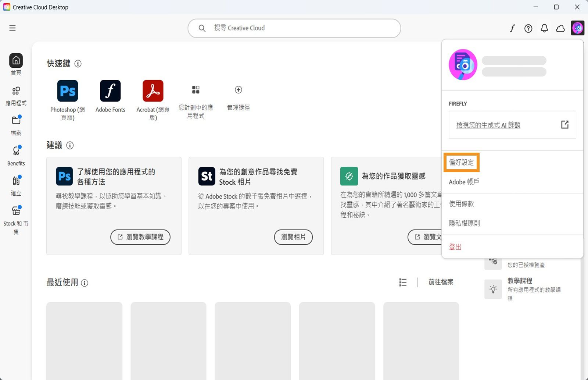Show info for 快速鍵 heading
The height and width of the screenshot is (380, 588).
tap(78, 64)
